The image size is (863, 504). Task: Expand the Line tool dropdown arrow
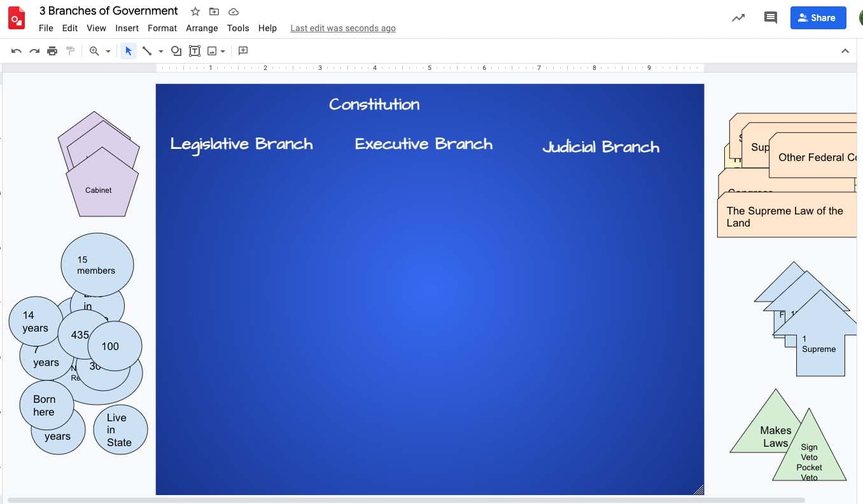click(161, 52)
